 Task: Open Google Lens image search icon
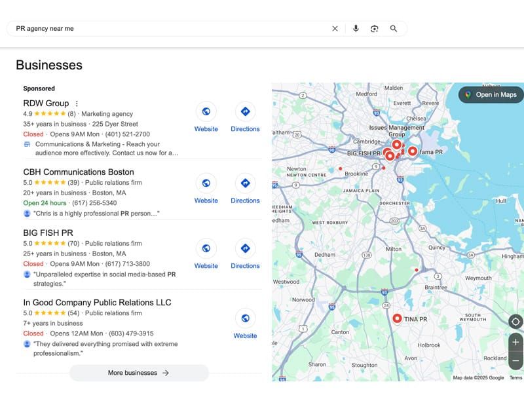(375, 29)
